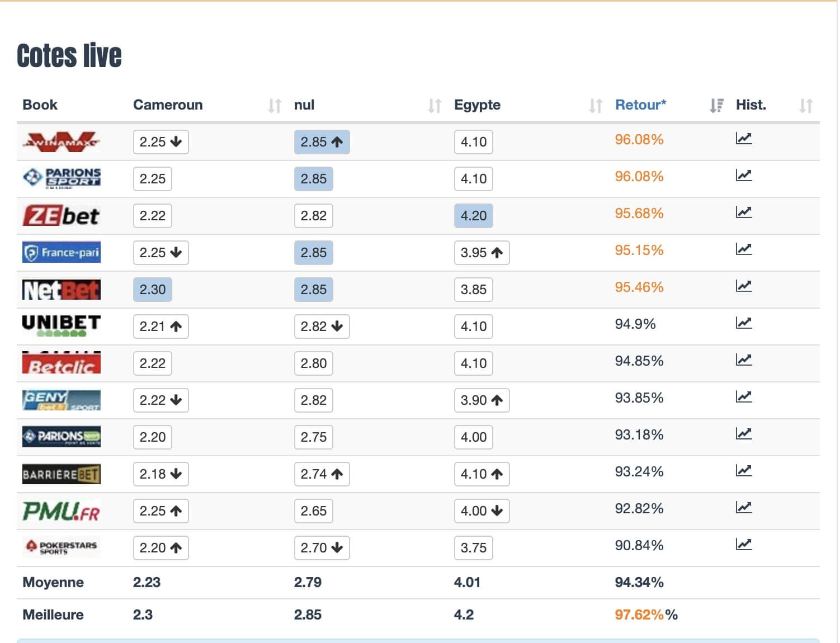Open the PMU.fr odds history chart icon
Viewport: 840px width, 643px height.
pos(743,507)
